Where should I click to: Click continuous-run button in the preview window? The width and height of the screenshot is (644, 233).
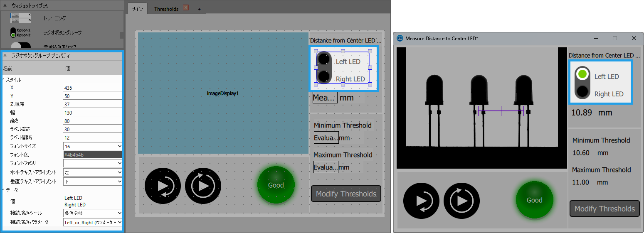[x=461, y=201]
